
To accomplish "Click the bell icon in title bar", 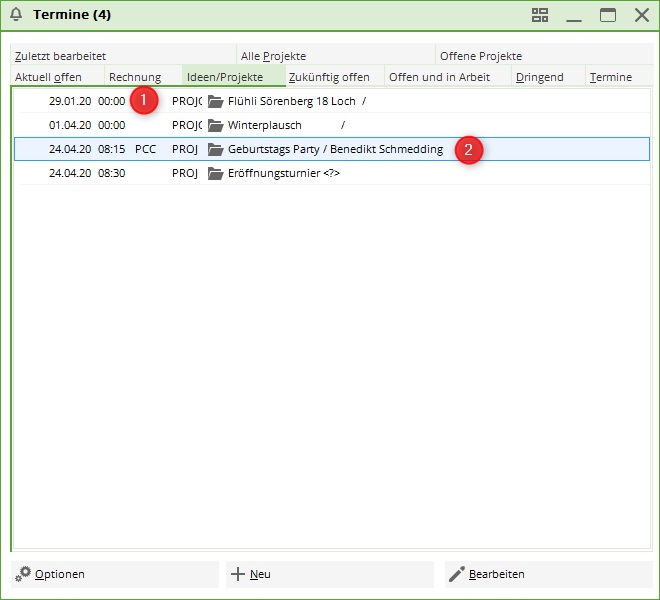I will click(16, 15).
